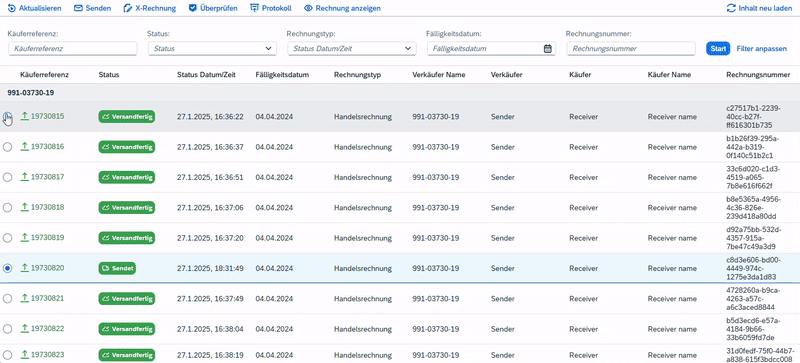Select radio button for row 19730817
800x363 pixels.
(7, 177)
